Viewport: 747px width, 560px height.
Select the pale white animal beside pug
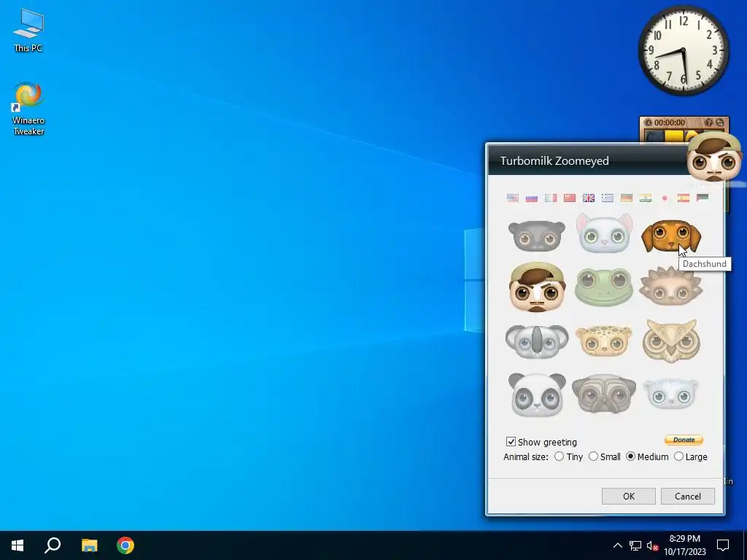671,394
